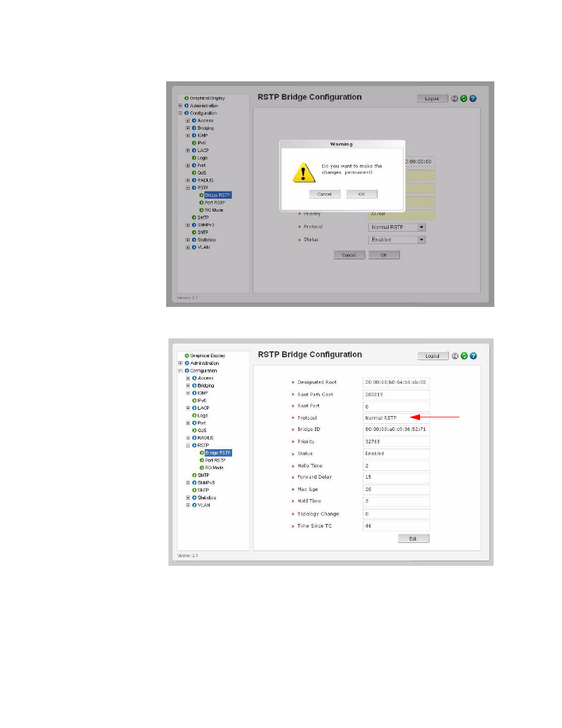Click the 'Hold Time' label

coord(309,501)
